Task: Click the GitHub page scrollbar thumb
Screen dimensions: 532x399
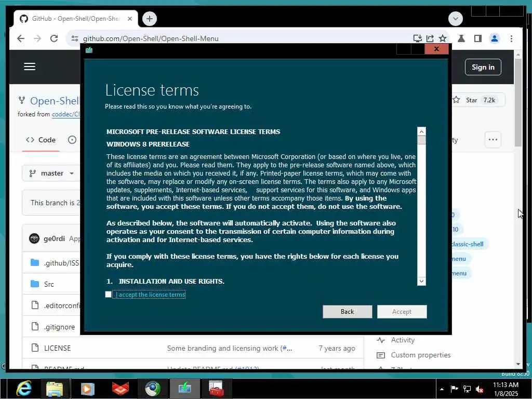Action: click(x=518, y=102)
